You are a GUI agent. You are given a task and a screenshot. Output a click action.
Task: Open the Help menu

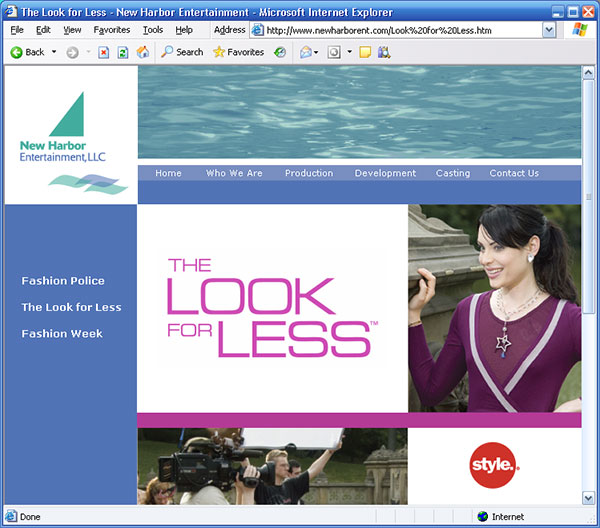tap(184, 30)
